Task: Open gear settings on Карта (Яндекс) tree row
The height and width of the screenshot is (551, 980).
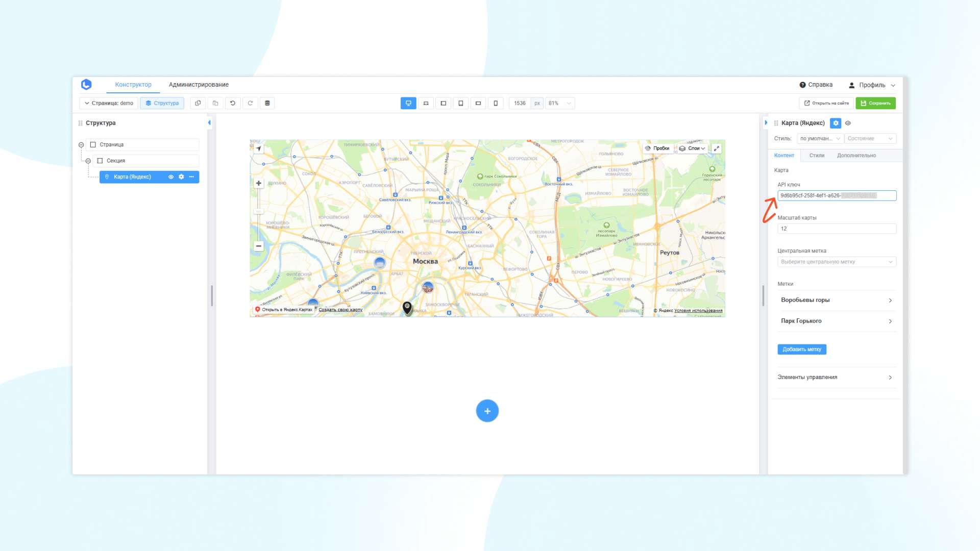Action: pyautogui.click(x=181, y=177)
